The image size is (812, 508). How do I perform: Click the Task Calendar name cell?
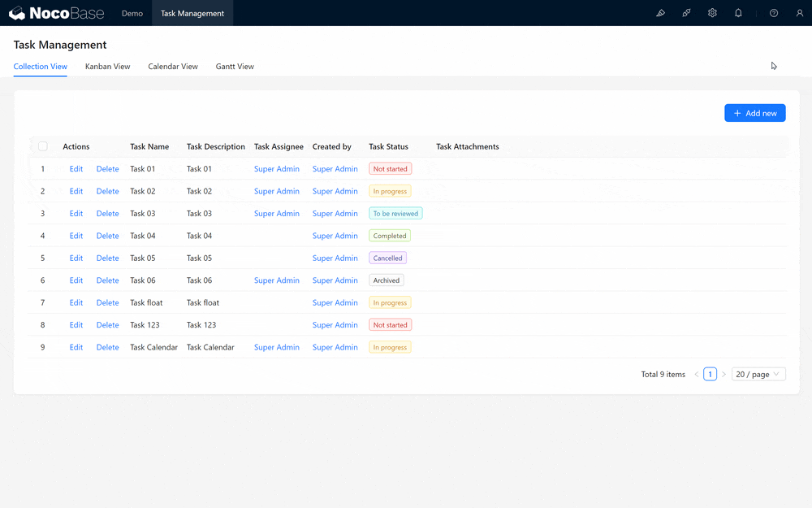(153, 347)
